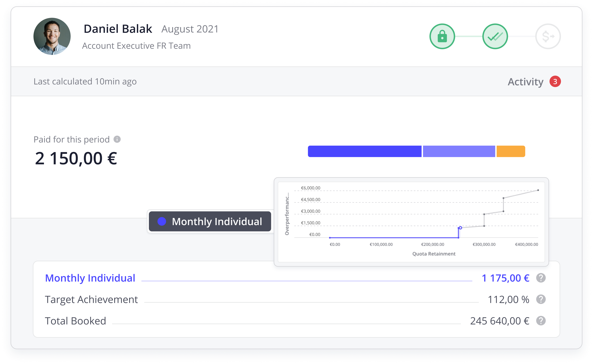Click the highlighted blue chart data point
This screenshot has height=364, width=593.
460,228
